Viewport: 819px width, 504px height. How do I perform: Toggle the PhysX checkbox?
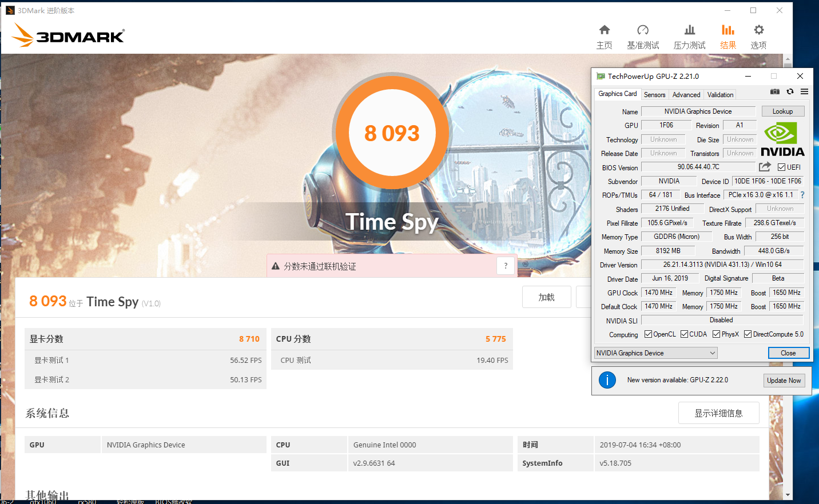pos(716,334)
